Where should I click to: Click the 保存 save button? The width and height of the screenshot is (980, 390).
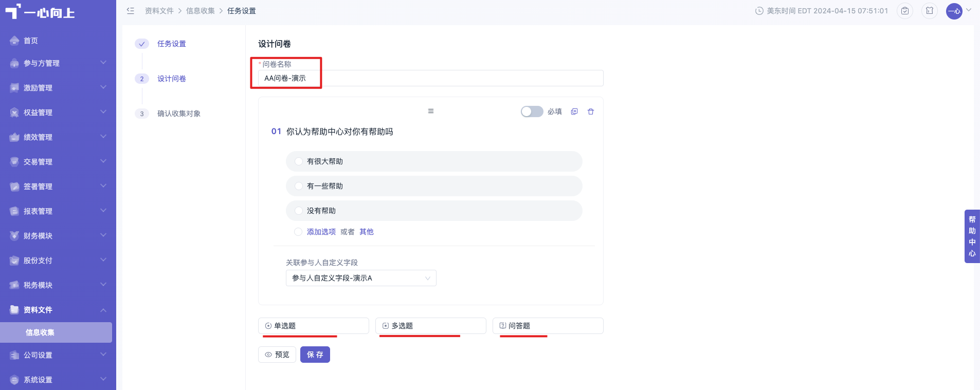click(315, 355)
